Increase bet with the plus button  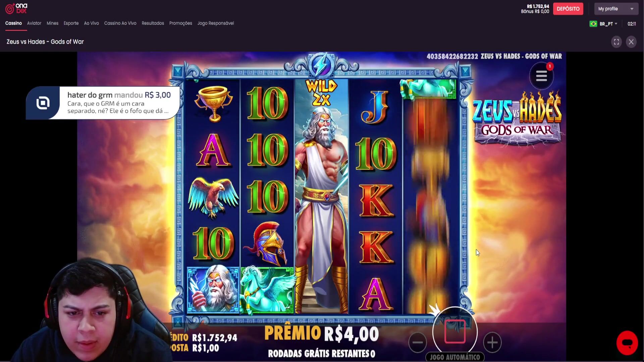point(492,342)
